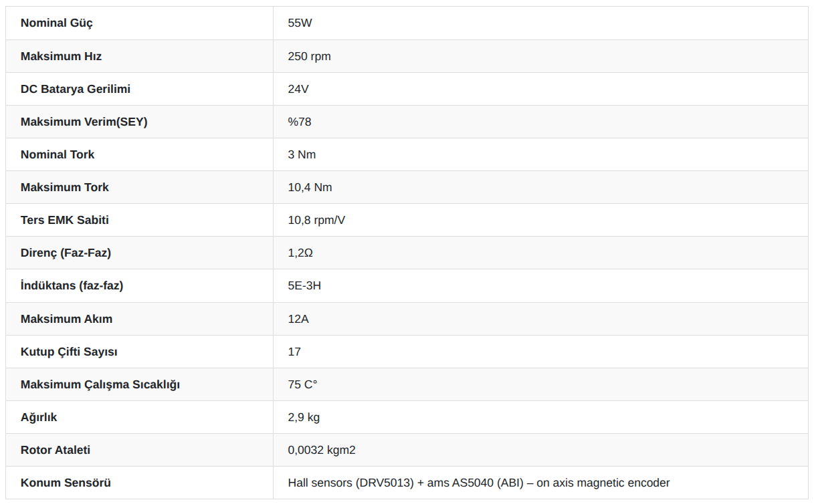This screenshot has height=504, width=814.
Task: Select the 10,8 rpm/V value
Action: (316, 220)
